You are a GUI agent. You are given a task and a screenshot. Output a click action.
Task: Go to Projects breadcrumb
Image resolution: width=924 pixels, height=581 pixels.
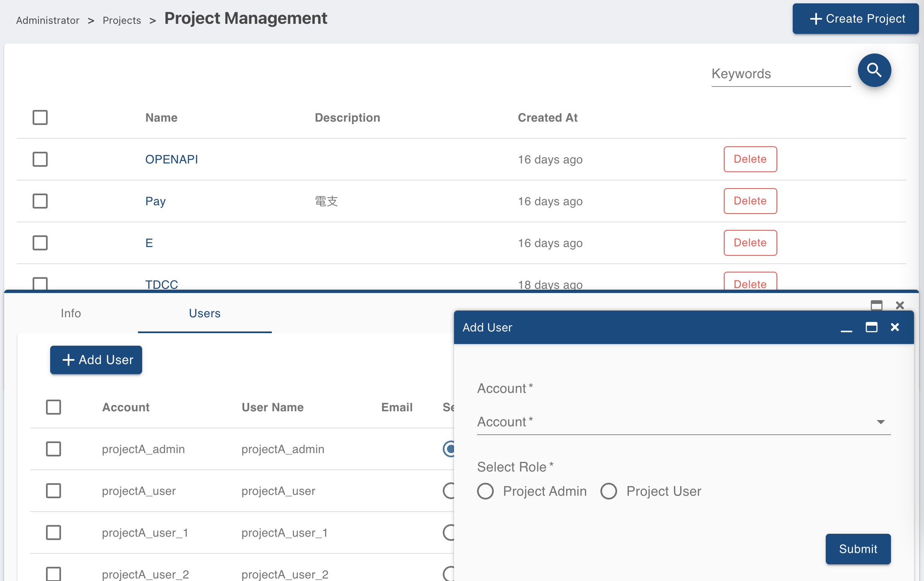(122, 20)
